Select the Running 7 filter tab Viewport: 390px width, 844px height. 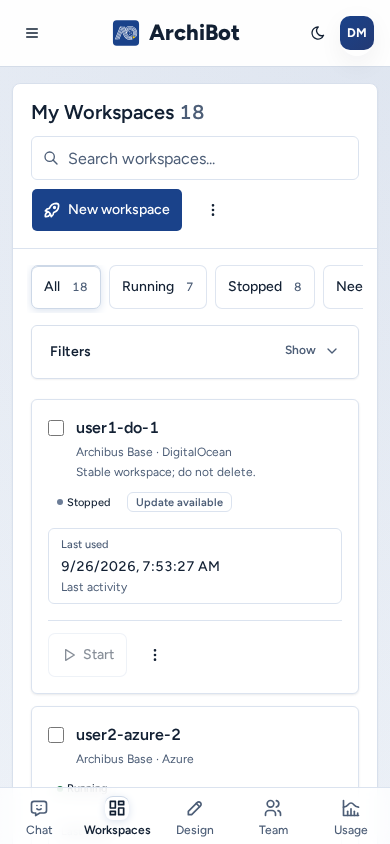(x=158, y=287)
